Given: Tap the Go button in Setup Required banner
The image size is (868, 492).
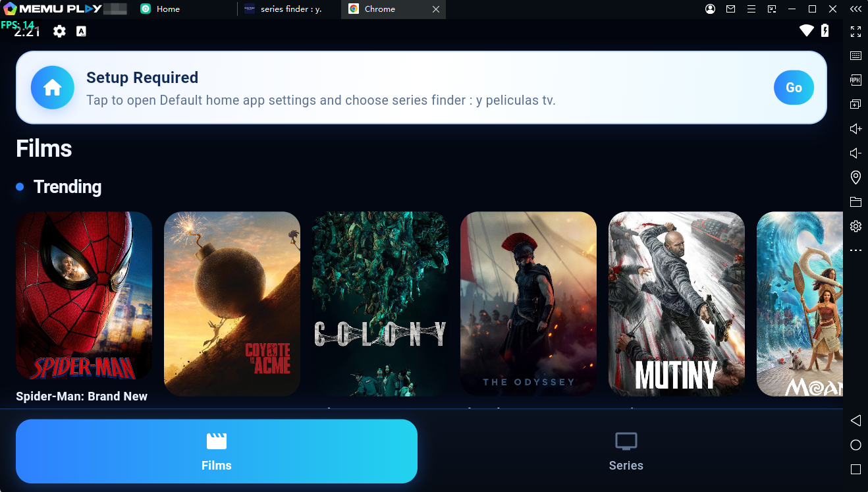Looking at the screenshot, I should [x=794, y=88].
